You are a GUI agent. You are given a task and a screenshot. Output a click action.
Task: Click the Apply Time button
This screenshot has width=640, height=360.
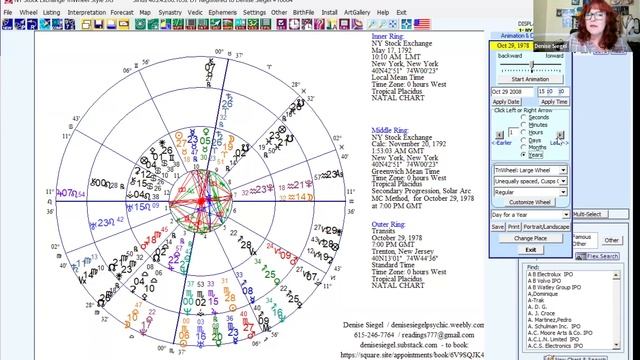pyautogui.click(x=553, y=102)
